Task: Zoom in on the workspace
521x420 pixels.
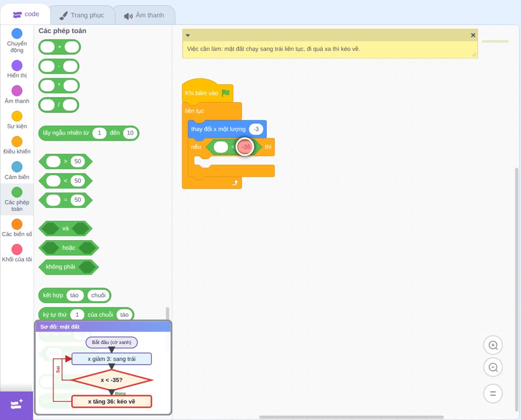Action: [x=493, y=345]
